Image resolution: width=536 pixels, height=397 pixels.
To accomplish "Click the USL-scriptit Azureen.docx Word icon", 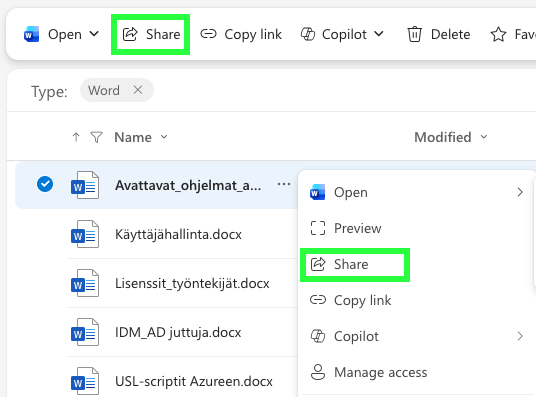I will point(85,381).
